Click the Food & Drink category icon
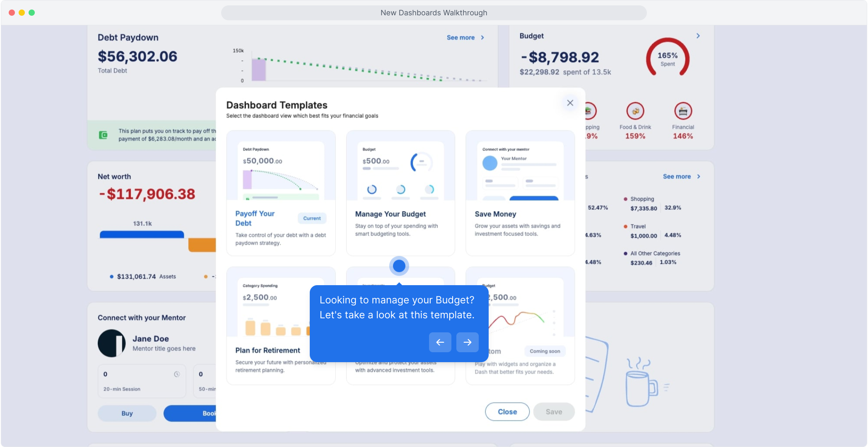Screen dimensions: 868x447 pyautogui.click(x=635, y=111)
